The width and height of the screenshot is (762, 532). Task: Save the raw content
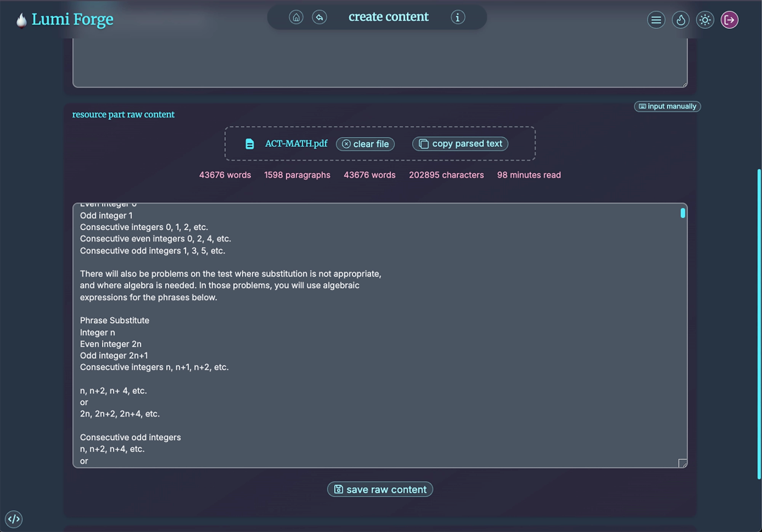[380, 489]
